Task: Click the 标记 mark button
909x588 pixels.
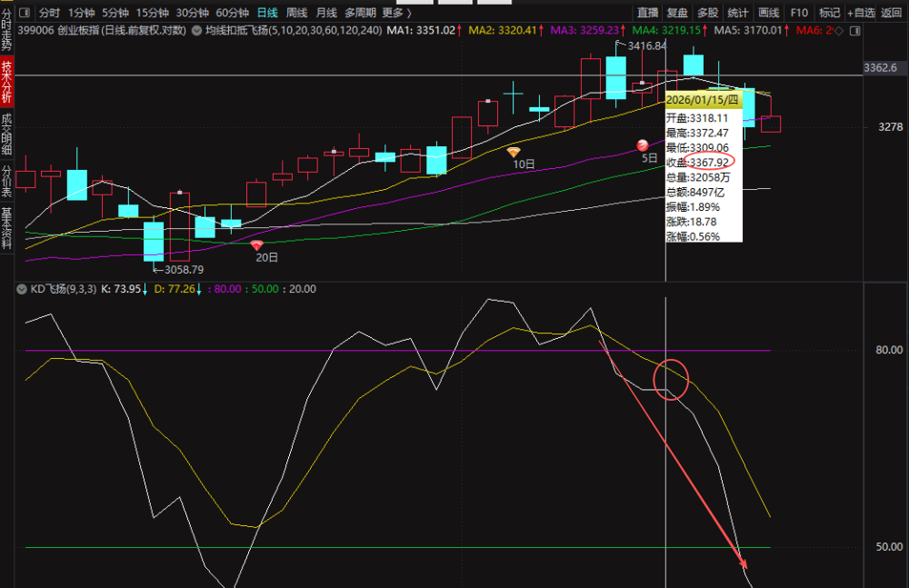Action: (x=829, y=13)
